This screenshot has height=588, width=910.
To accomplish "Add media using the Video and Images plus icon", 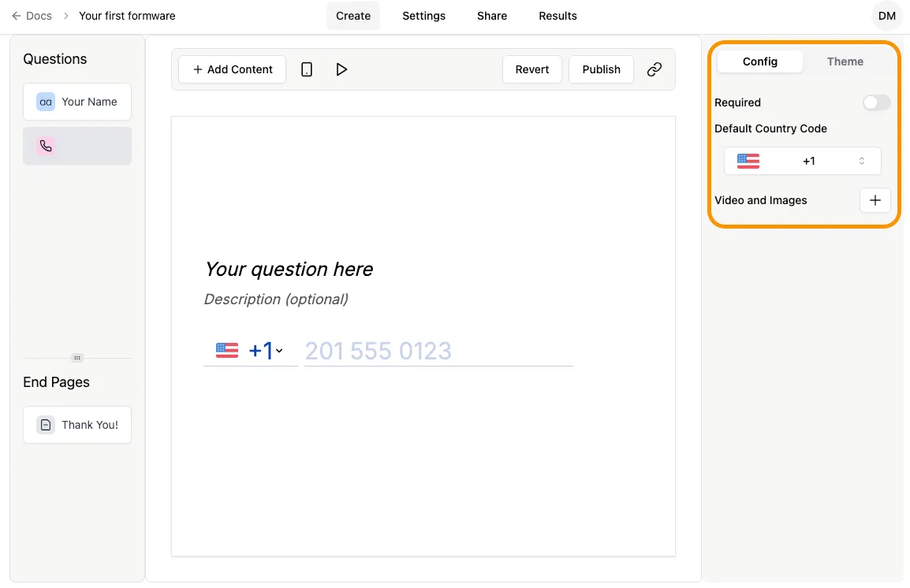I will (x=875, y=200).
